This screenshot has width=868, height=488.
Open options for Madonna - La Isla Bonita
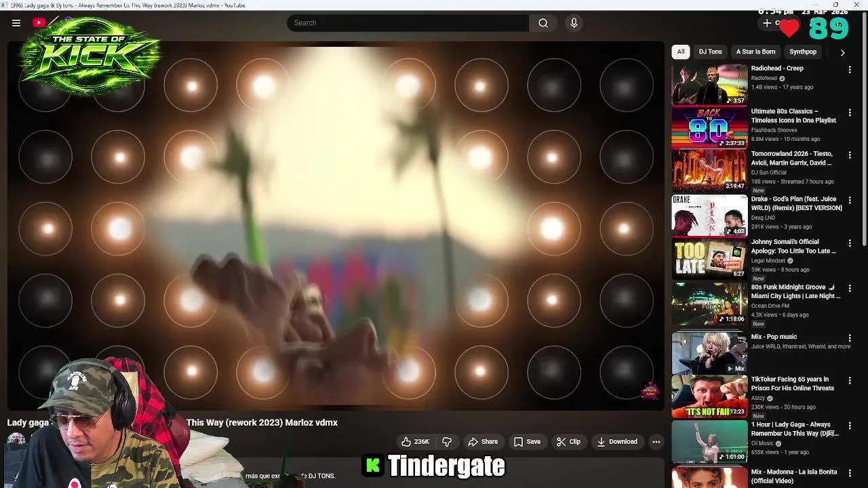coord(850,473)
